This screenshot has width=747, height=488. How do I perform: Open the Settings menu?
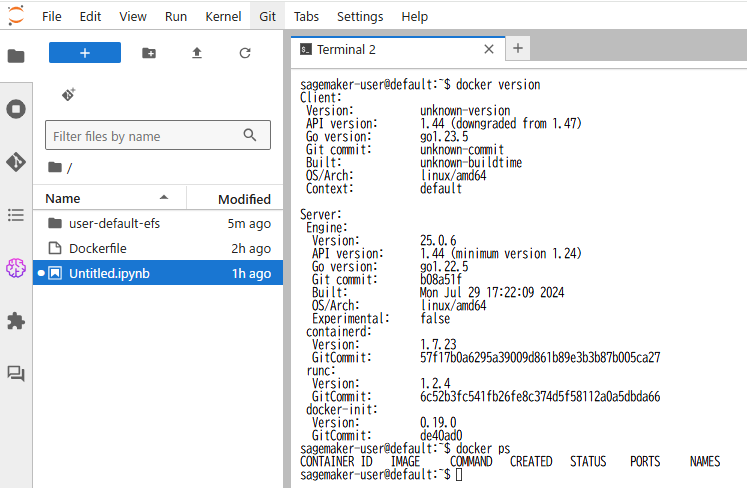coord(360,17)
